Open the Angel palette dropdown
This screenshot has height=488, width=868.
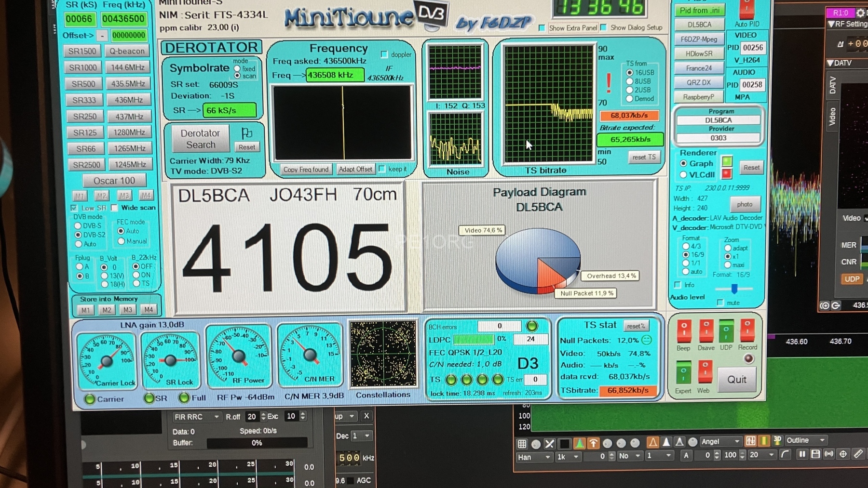[x=720, y=441]
